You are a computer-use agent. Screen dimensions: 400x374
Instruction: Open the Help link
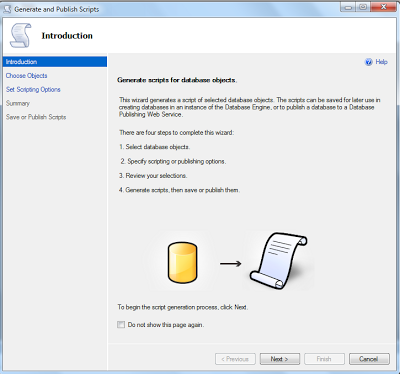381,62
